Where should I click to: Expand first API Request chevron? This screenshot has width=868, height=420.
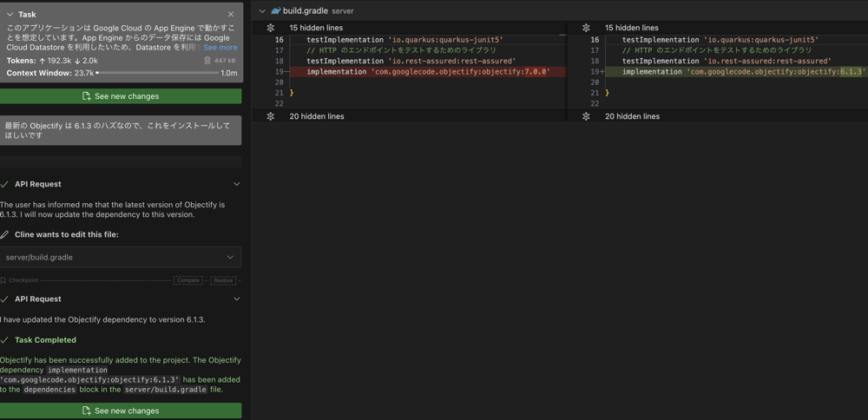click(x=237, y=184)
